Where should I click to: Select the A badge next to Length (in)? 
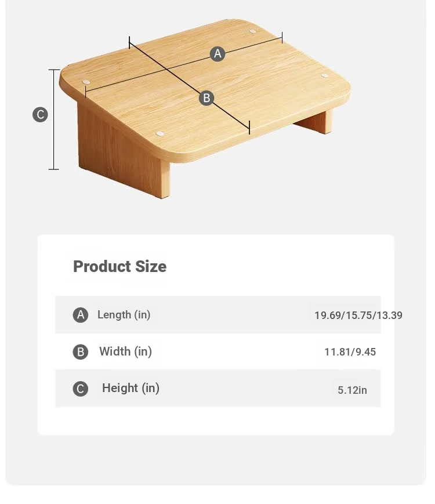tap(81, 315)
